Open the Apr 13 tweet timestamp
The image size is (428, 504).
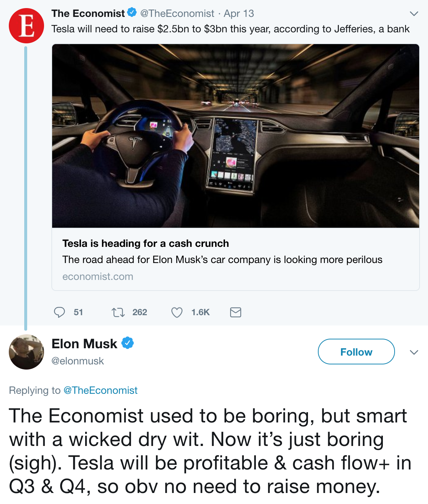click(x=239, y=14)
